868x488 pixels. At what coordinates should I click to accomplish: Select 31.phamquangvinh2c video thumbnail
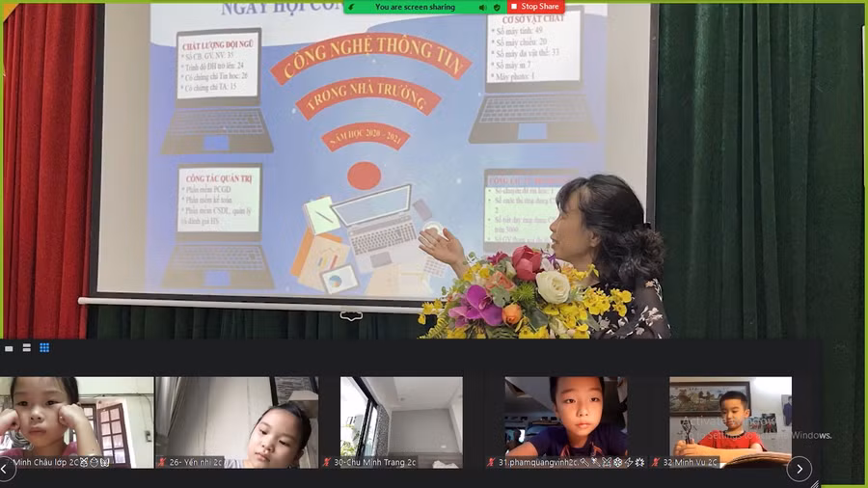(566, 422)
